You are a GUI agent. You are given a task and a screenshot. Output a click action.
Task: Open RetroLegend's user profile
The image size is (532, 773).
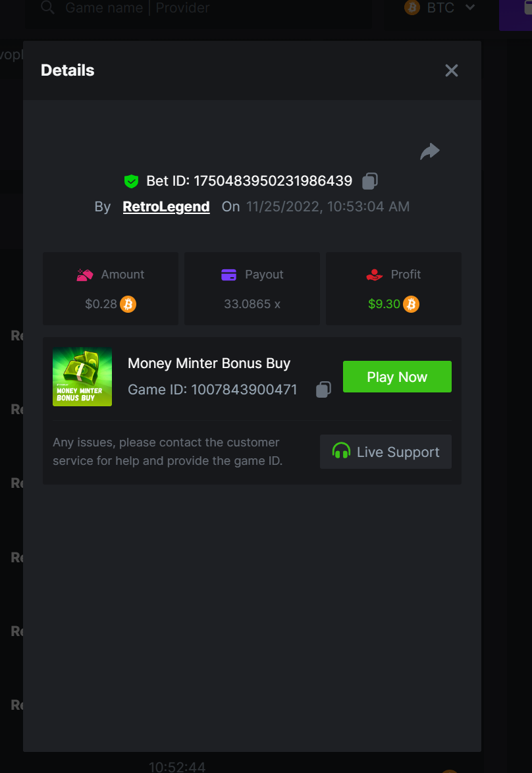point(166,207)
